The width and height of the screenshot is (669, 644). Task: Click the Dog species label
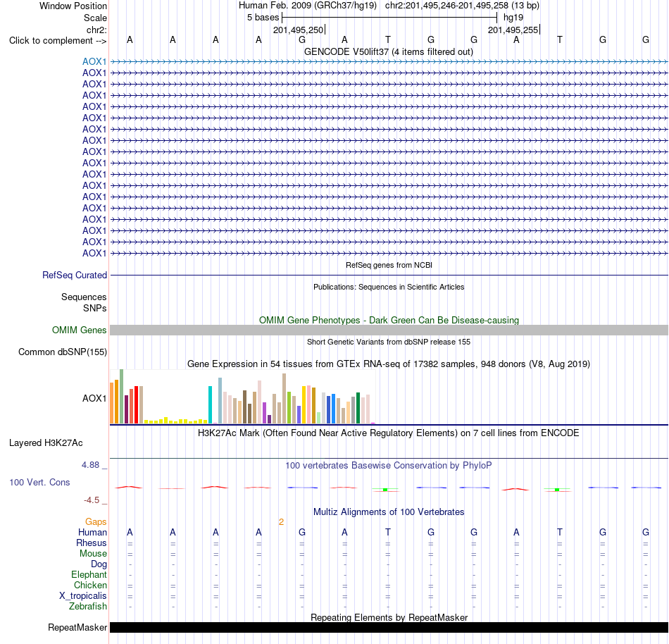99,564
